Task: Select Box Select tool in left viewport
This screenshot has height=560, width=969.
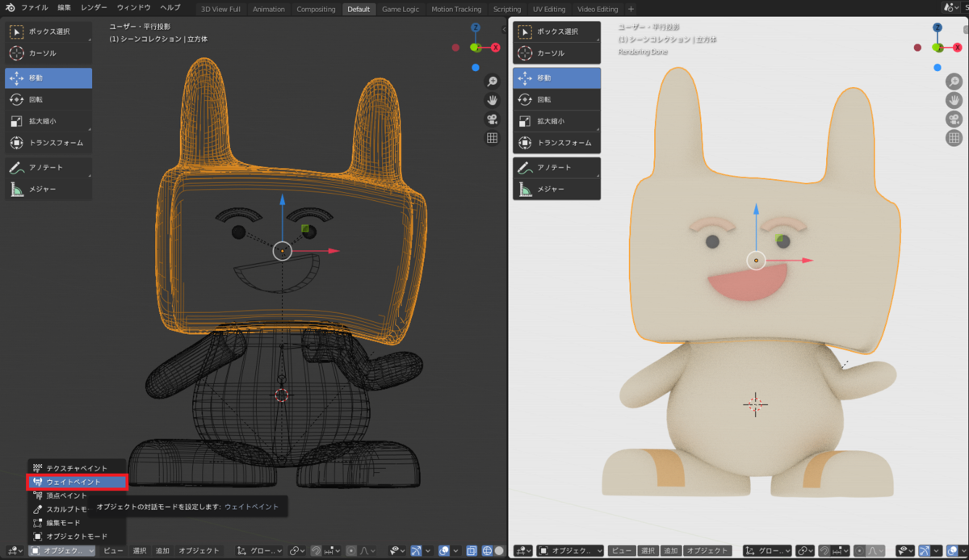Action: click(48, 31)
